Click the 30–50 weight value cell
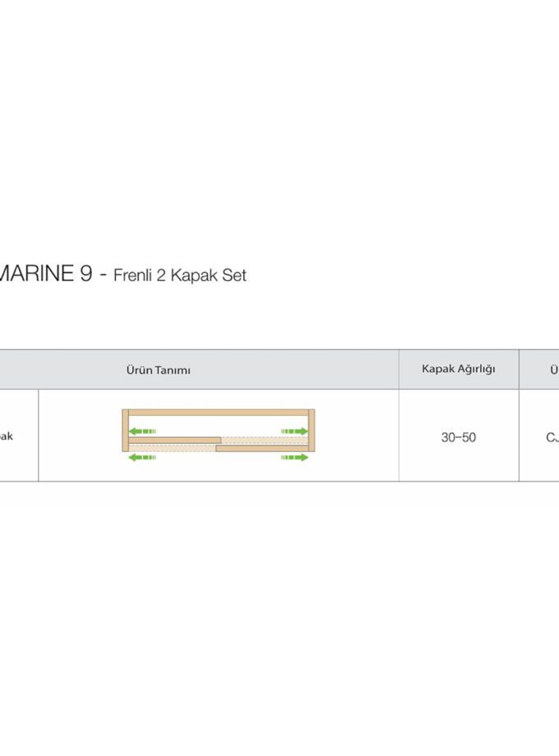 pyautogui.click(x=458, y=437)
